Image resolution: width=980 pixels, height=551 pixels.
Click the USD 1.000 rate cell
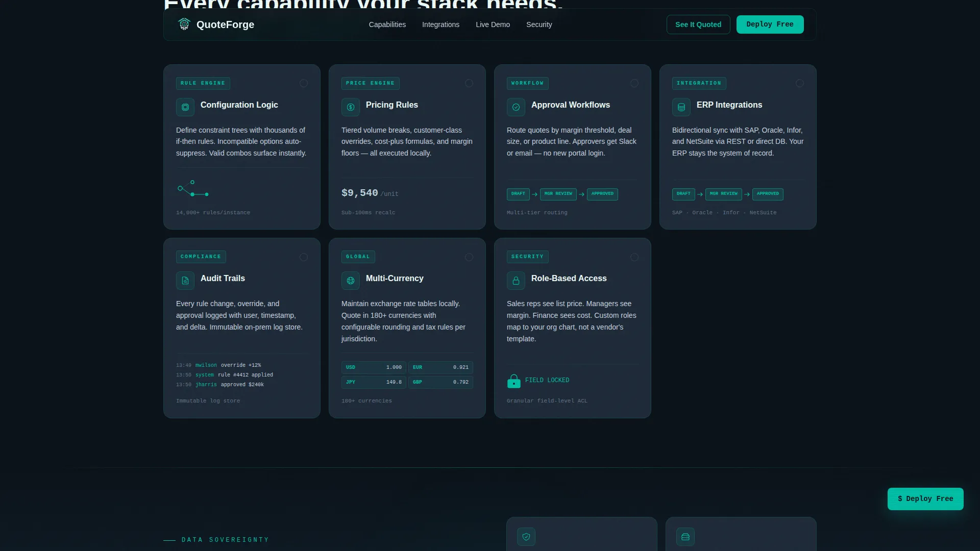(374, 367)
